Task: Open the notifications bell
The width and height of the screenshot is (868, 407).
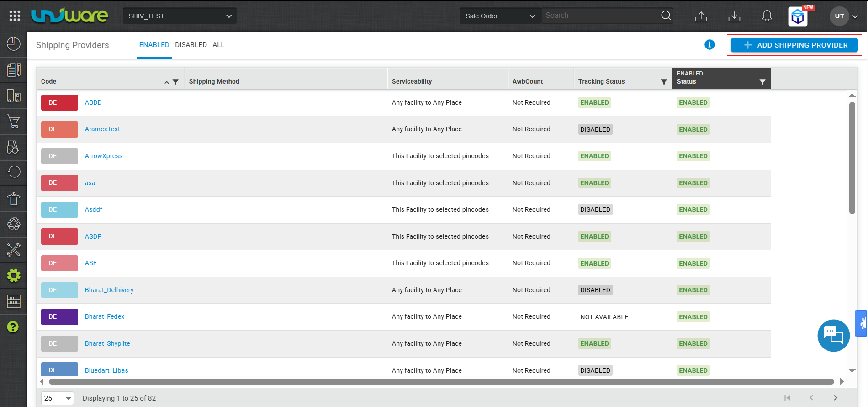Action: (x=767, y=16)
